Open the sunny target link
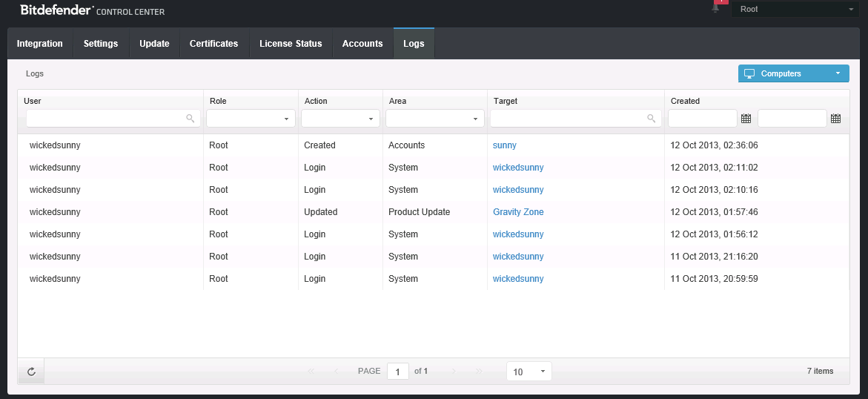This screenshot has width=868, height=399. point(505,145)
